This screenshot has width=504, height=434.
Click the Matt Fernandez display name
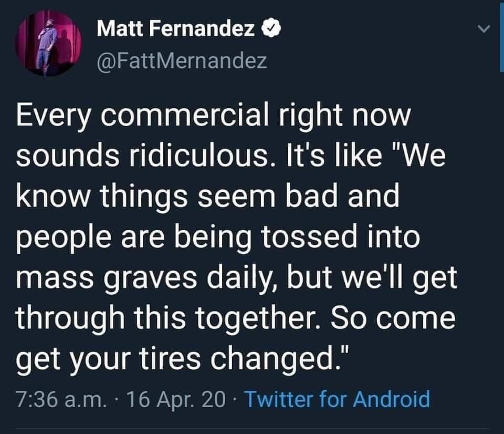(x=176, y=28)
